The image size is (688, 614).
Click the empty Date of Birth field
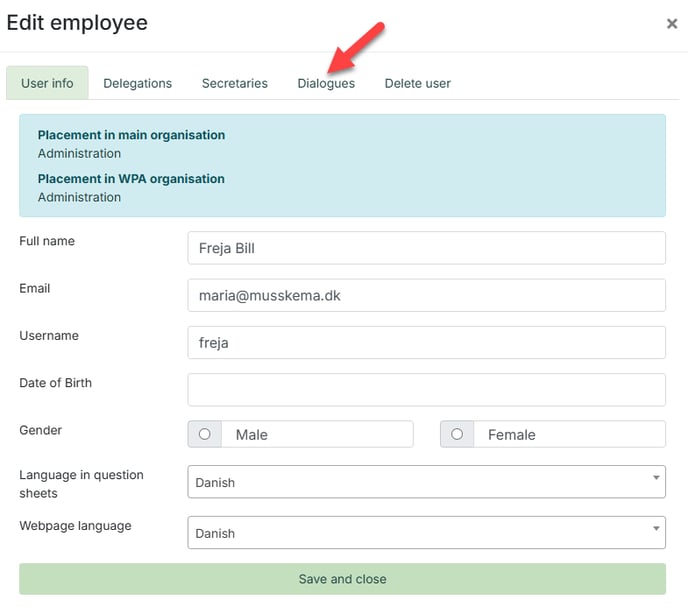(426, 389)
